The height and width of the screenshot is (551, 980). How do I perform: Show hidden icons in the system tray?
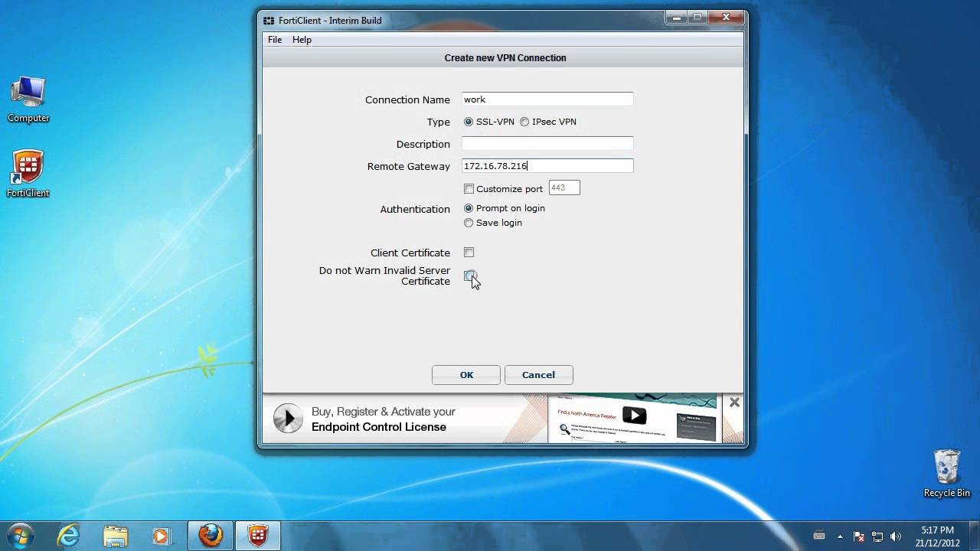coord(840,536)
